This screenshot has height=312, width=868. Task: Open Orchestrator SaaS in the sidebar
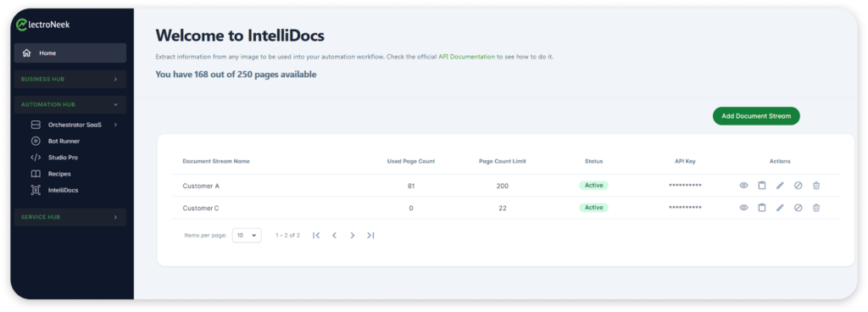(75, 125)
